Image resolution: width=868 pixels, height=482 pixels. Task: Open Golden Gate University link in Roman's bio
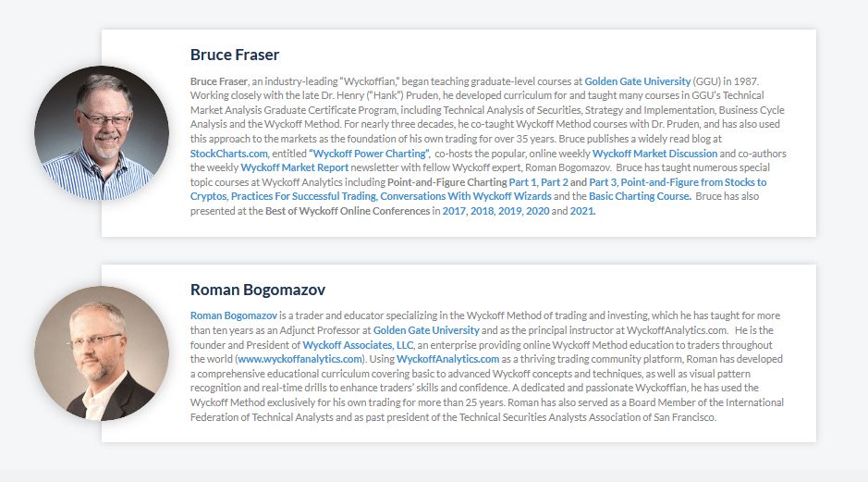click(x=426, y=330)
